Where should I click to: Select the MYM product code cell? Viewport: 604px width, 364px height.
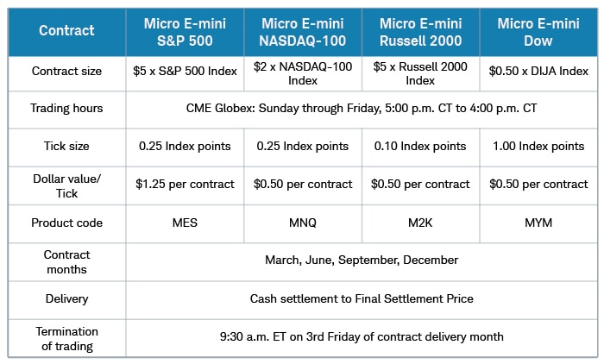[x=538, y=223]
